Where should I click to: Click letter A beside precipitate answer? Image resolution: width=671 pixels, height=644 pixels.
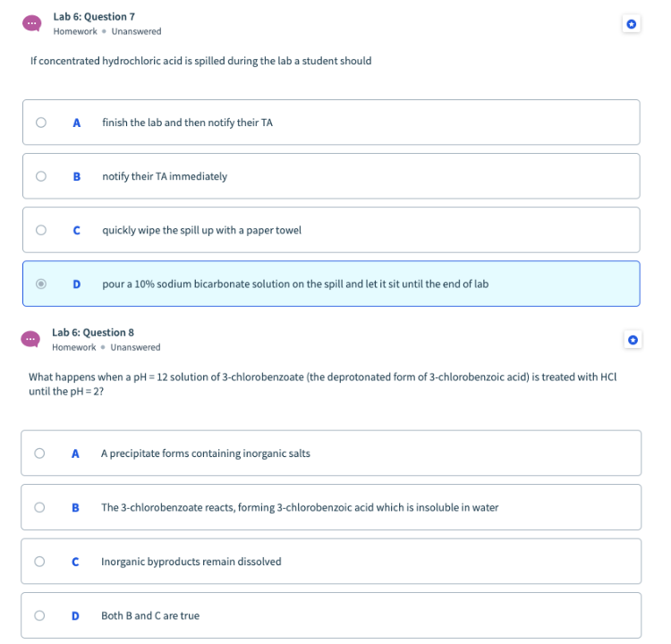(75, 453)
